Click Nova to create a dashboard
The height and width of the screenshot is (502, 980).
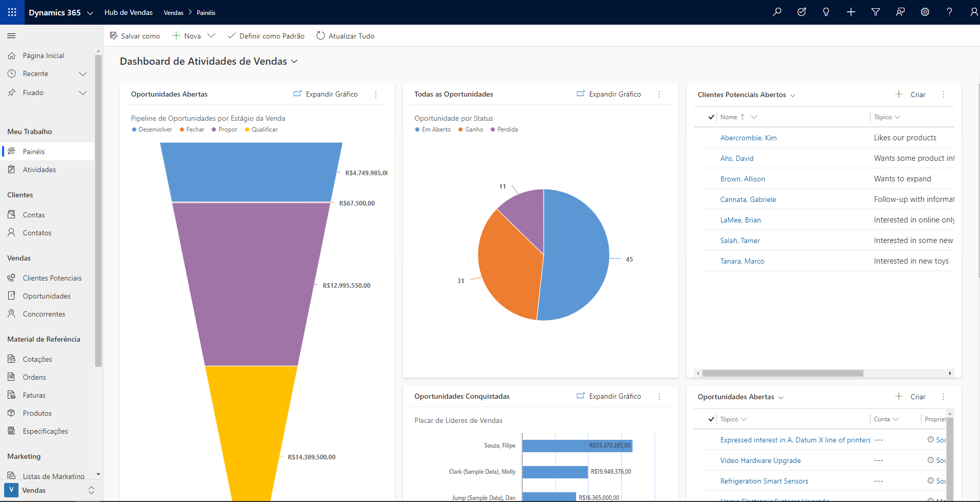pos(187,36)
